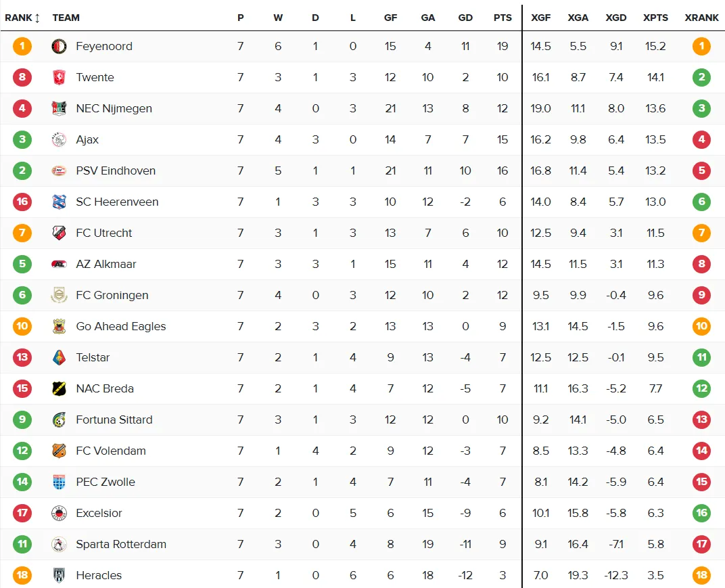This screenshot has height=588, width=725.
Task: Sort the table by the XGA header
Action: coord(578,18)
